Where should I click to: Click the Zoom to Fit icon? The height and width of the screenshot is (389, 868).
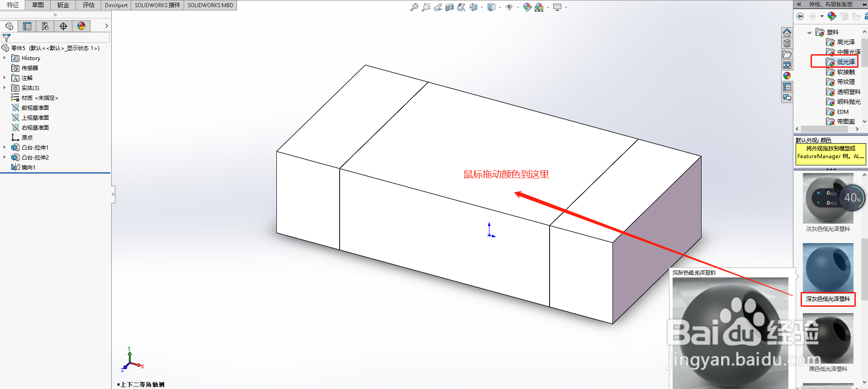point(414,7)
